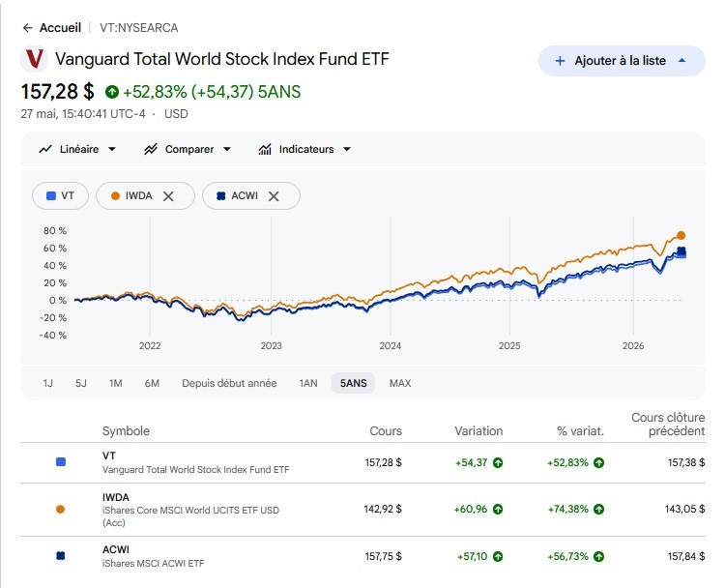Image resolution: width=725 pixels, height=588 pixels.
Task: Click the Linéaire line chart icon
Action: [x=44, y=149]
